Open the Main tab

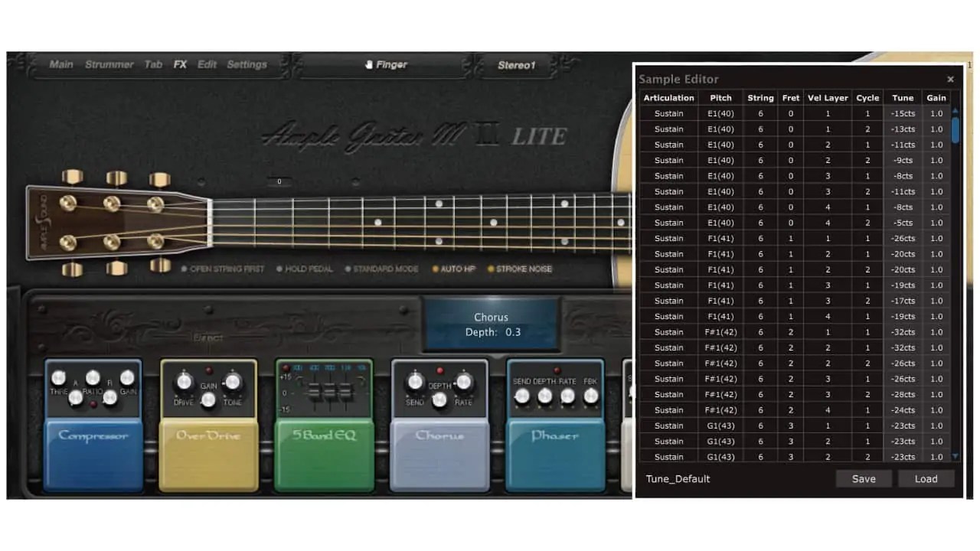pos(61,65)
